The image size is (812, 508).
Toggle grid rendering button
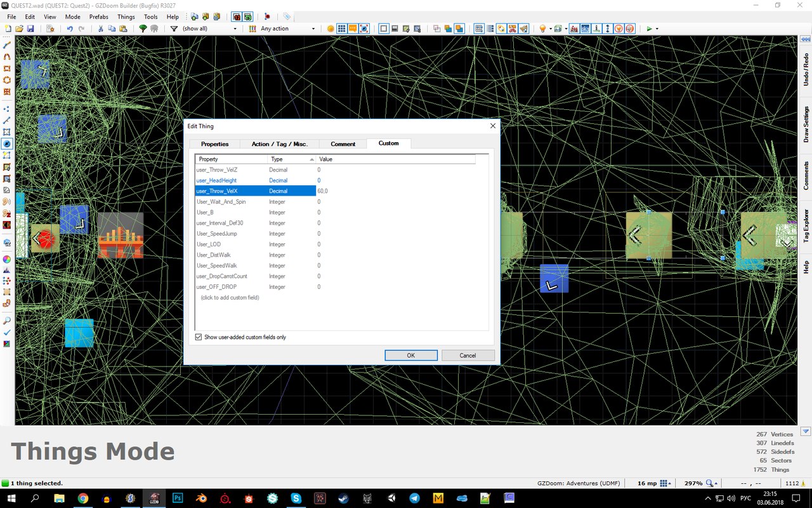coord(342,29)
